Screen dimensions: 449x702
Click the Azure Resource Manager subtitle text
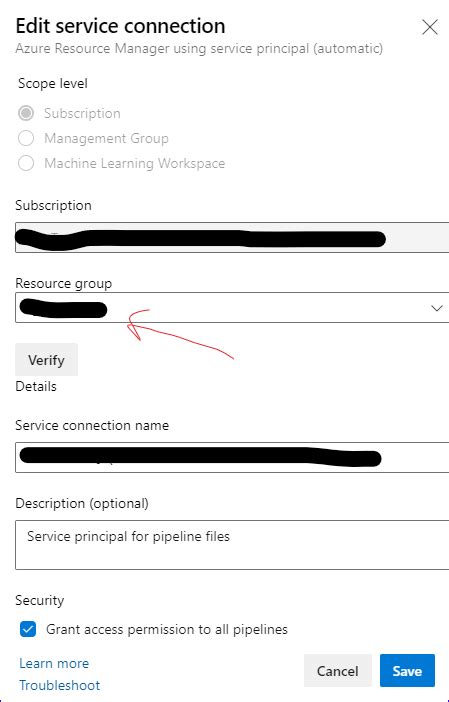coord(199,48)
